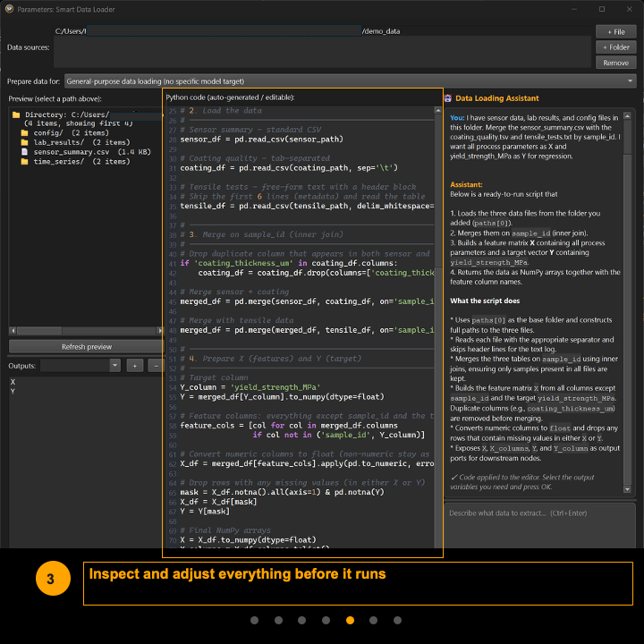
Task: Go to the first slide dot
Action: [x=255, y=620]
